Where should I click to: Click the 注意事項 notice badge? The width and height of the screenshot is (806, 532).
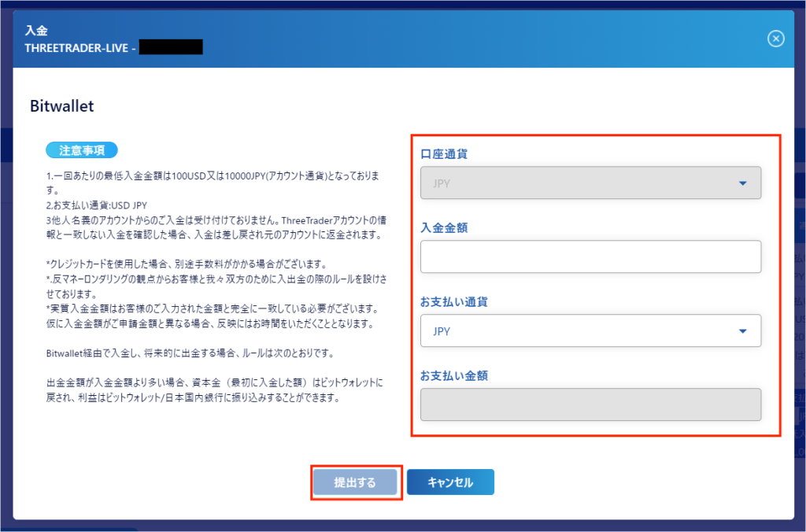pyautogui.click(x=82, y=150)
